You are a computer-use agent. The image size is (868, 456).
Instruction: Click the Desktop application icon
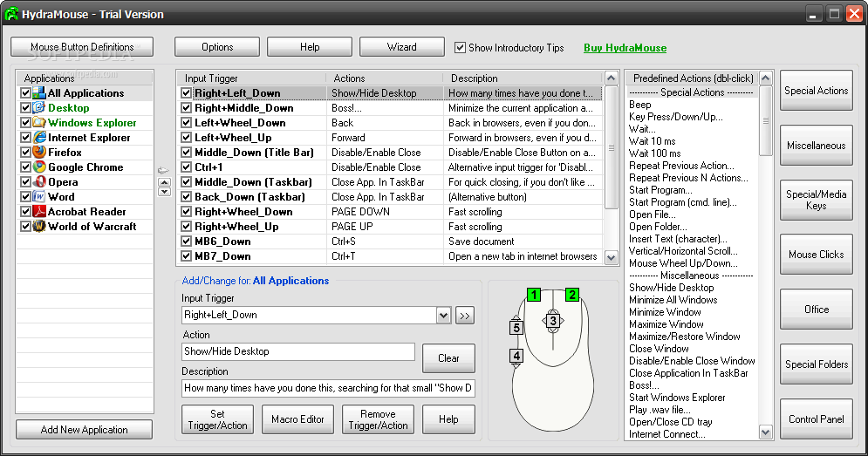pyautogui.click(x=38, y=108)
